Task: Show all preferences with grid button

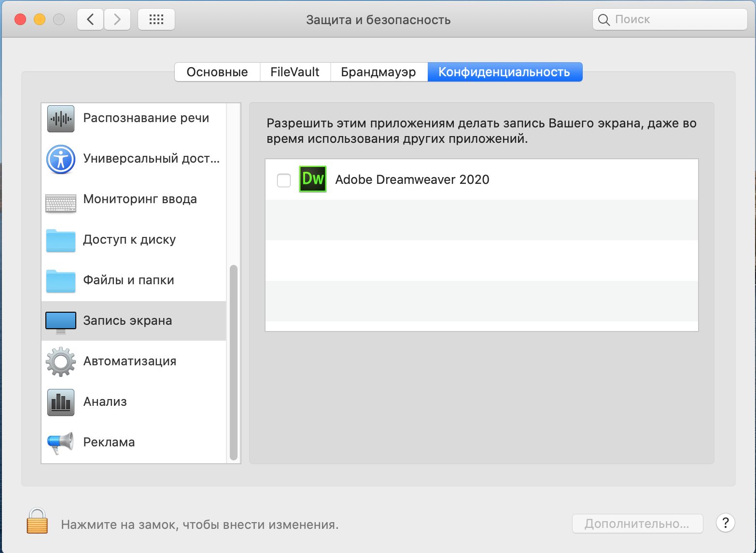Action: pos(156,19)
